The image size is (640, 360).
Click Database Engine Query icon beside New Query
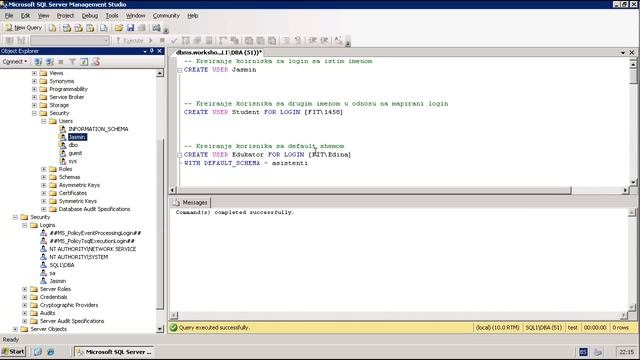(x=53, y=28)
